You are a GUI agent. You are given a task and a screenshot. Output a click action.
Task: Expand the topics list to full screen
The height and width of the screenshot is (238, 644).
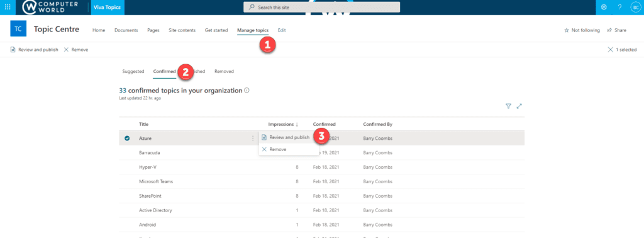click(x=519, y=106)
